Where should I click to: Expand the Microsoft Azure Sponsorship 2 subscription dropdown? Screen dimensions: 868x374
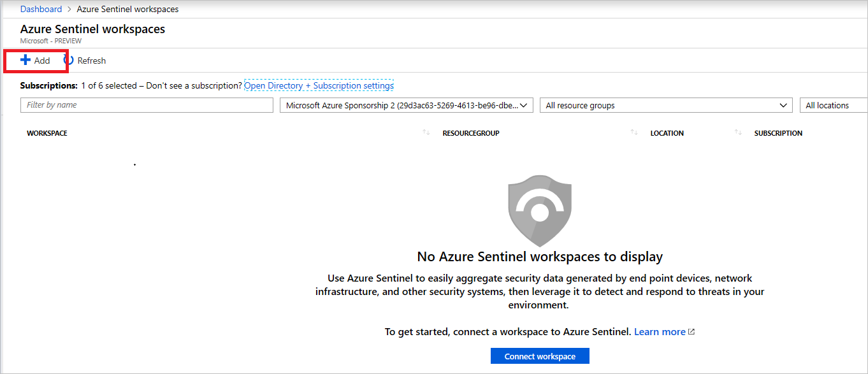(x=407, y=105)
